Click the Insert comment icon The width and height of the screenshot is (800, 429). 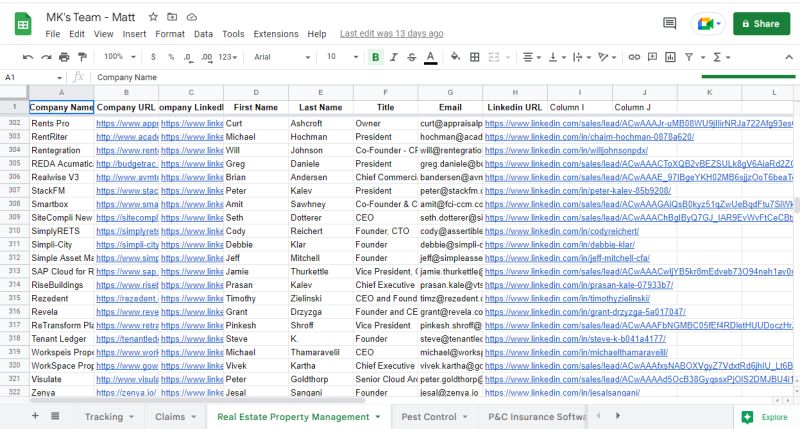pyautogui.click(x=652, y=57)
